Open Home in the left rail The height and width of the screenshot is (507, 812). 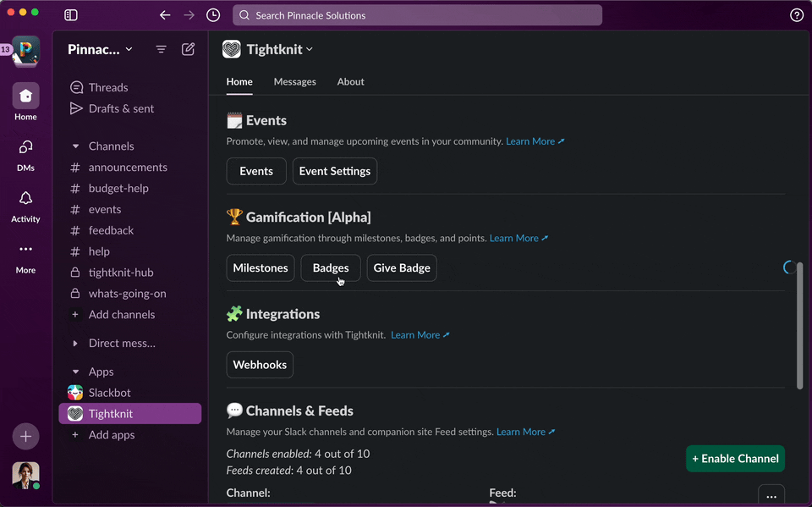[x=25, y=102]
